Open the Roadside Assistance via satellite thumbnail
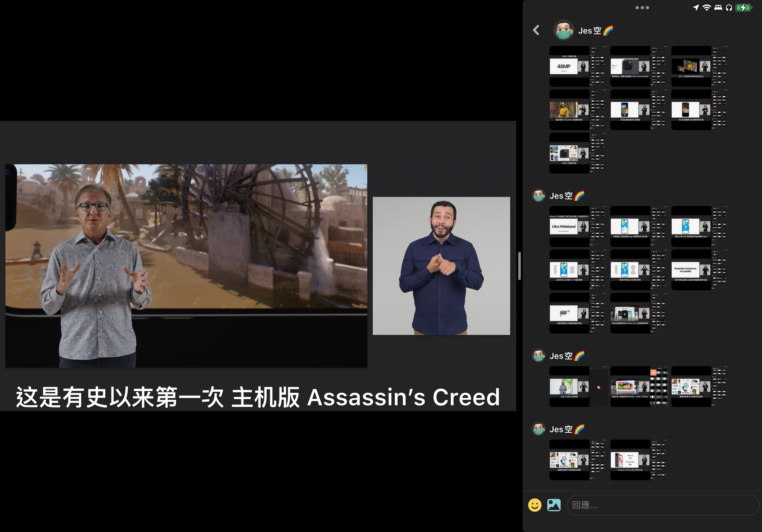 [700, 270]
